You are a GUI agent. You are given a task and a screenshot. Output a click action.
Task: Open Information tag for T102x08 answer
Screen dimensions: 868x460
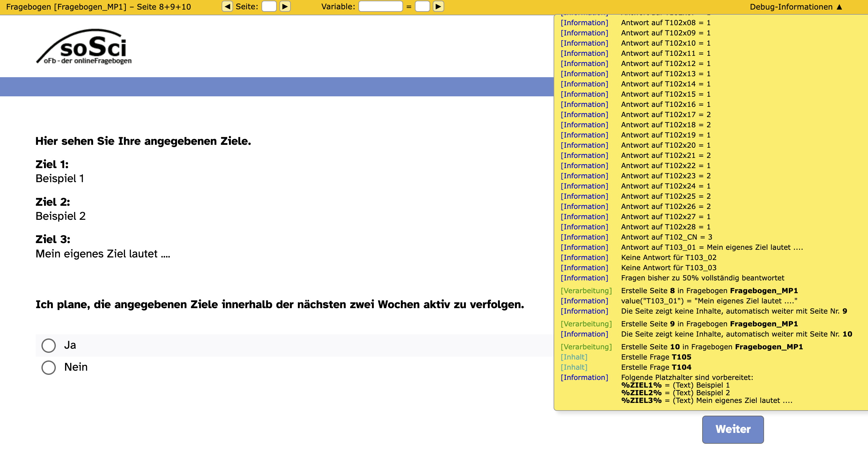pos(584,23)
